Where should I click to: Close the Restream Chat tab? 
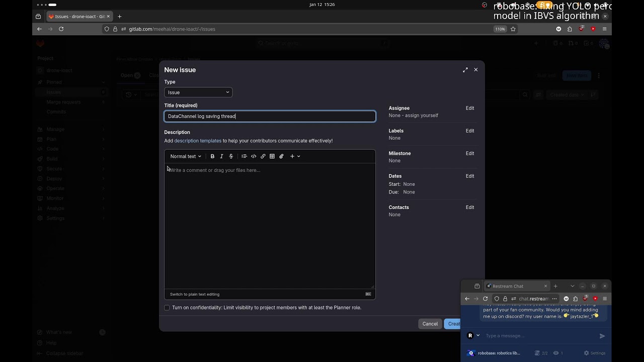coord(545,286)
